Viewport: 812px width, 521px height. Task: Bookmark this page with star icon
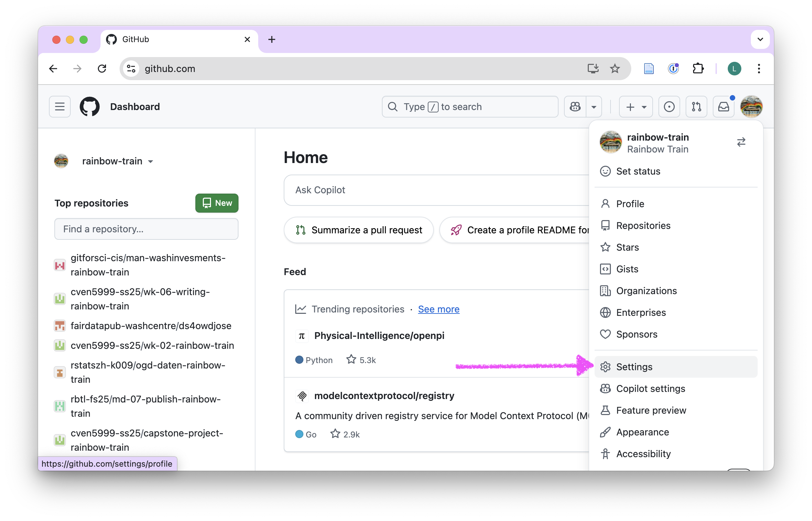pyautogui.click(x=615, y=69)
